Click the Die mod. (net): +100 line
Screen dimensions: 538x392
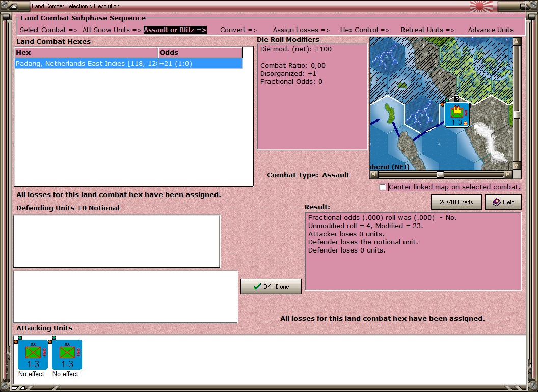296,49
